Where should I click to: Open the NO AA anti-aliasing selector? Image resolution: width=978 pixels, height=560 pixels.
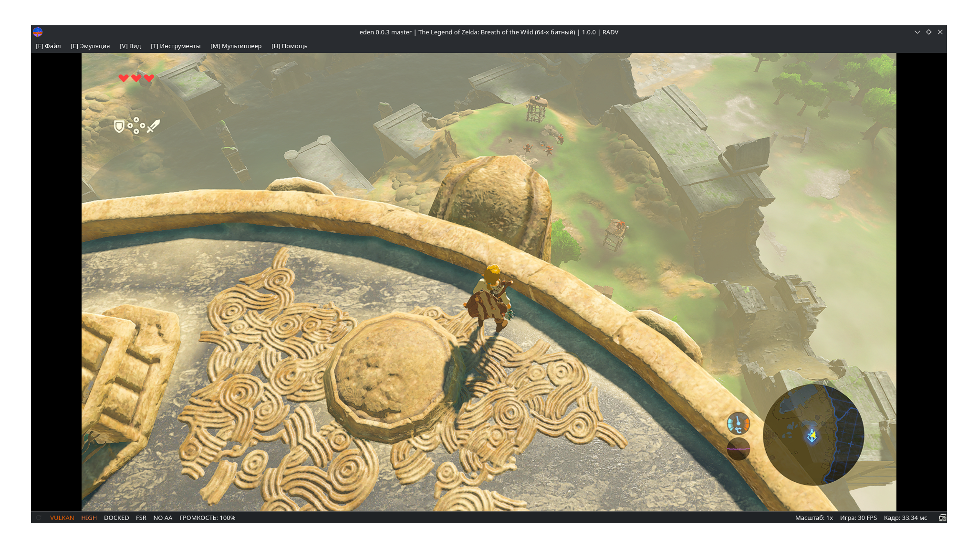click(163, 518)
